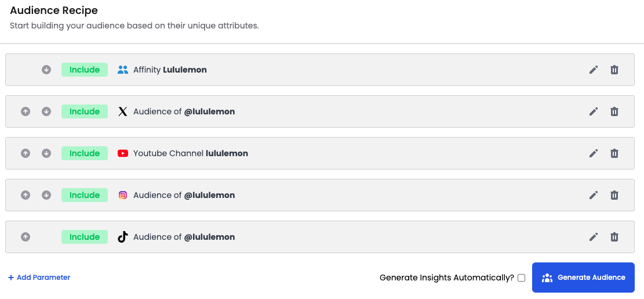Click the Add Parameter link
This screenshot has width=644, height=299.
click(39, 278)
